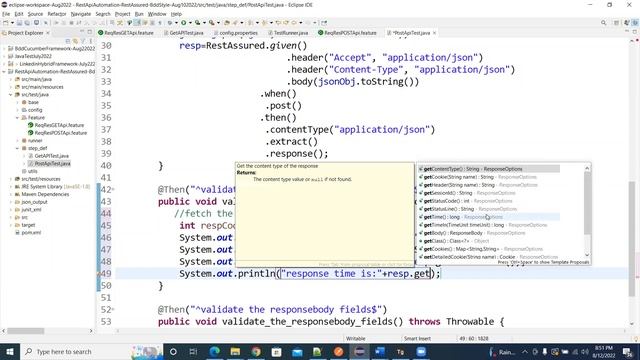
Task: Choose getStatusLine() proposal
Action: (x=489, y=209)
